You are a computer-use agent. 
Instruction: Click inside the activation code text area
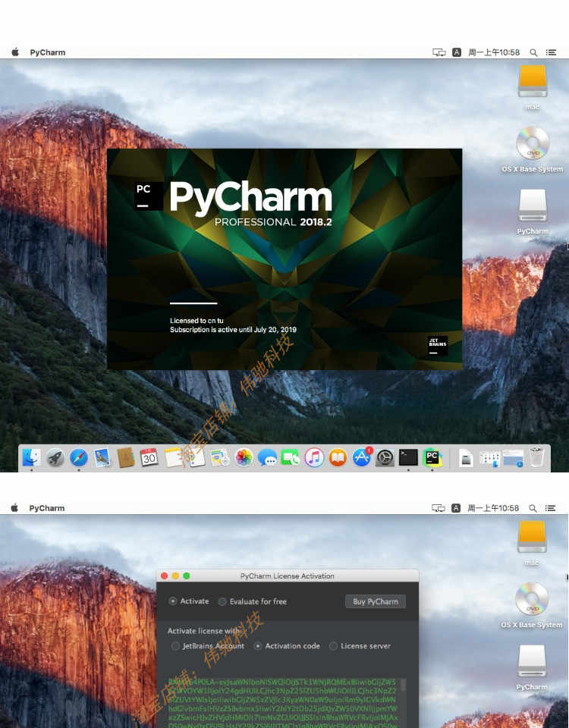tap(282, 703)
